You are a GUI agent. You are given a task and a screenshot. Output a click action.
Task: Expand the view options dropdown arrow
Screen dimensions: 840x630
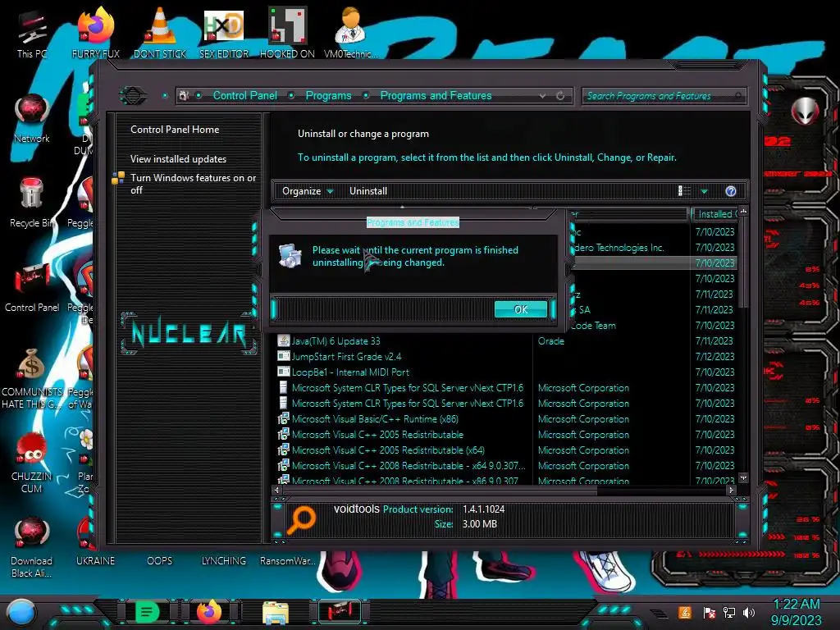click(705, 191)
